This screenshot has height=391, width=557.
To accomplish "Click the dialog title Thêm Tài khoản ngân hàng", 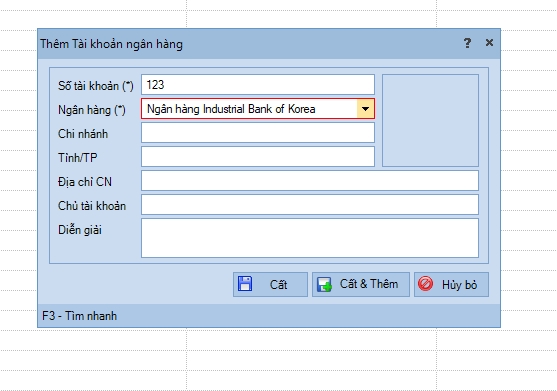I will pyautogui.click(x=111, y=44).
